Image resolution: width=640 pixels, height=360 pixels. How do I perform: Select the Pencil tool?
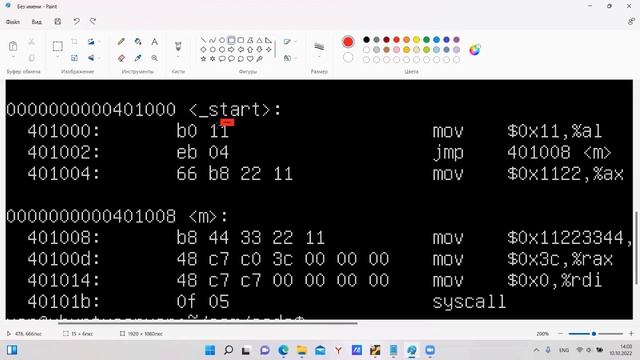[121, 42]
